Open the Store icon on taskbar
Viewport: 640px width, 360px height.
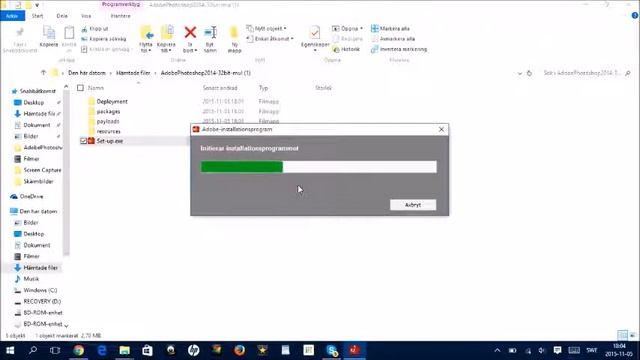tap(147, 350)
